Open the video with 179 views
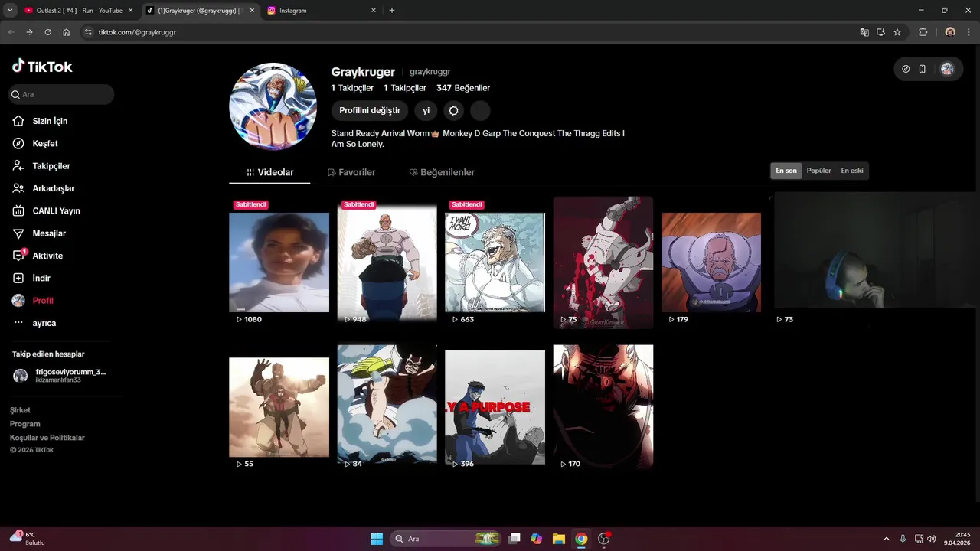Viewport: 980px width, 551px height. pos(710,262)
